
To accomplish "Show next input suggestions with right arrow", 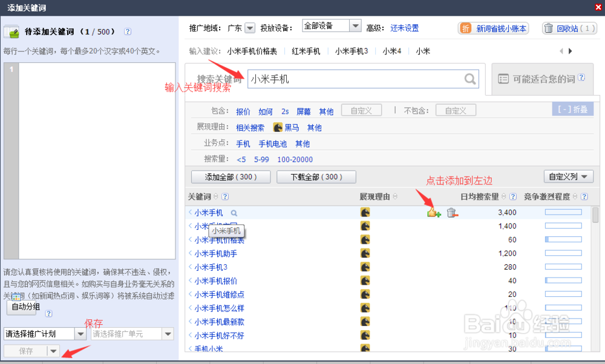I will [x=571, y=51].
